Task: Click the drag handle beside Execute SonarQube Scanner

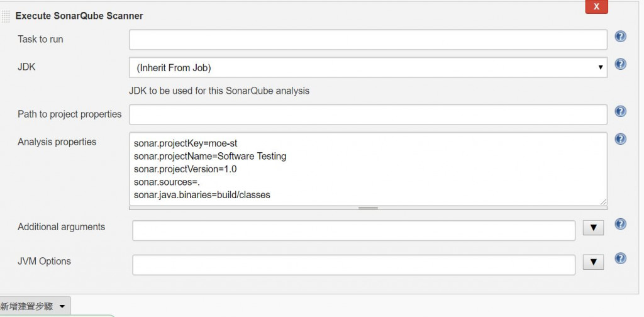Action: [x=6, y=16]
